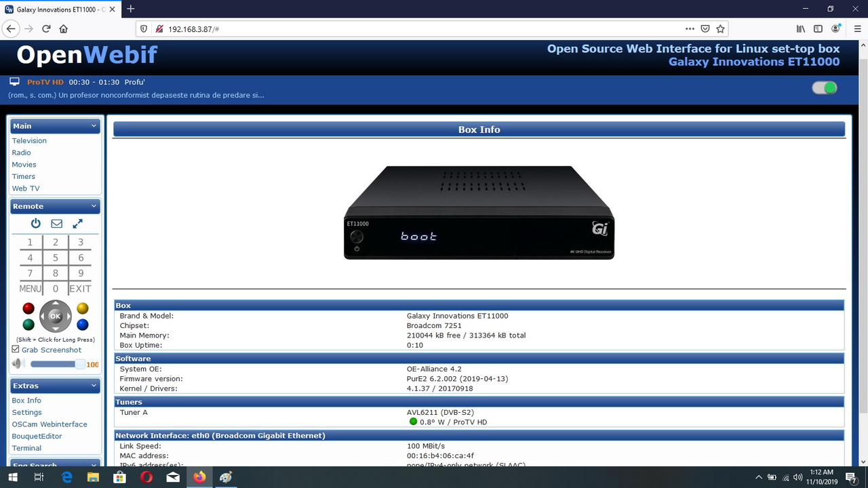The width and height of the screenshot is (868, 488).
Task: Open the Firefox hamburger menu
Action: 857,29
